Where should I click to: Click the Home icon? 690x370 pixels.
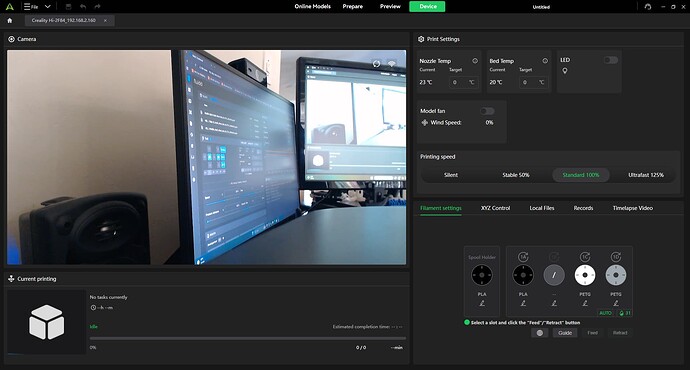click(x=10, y=21)
